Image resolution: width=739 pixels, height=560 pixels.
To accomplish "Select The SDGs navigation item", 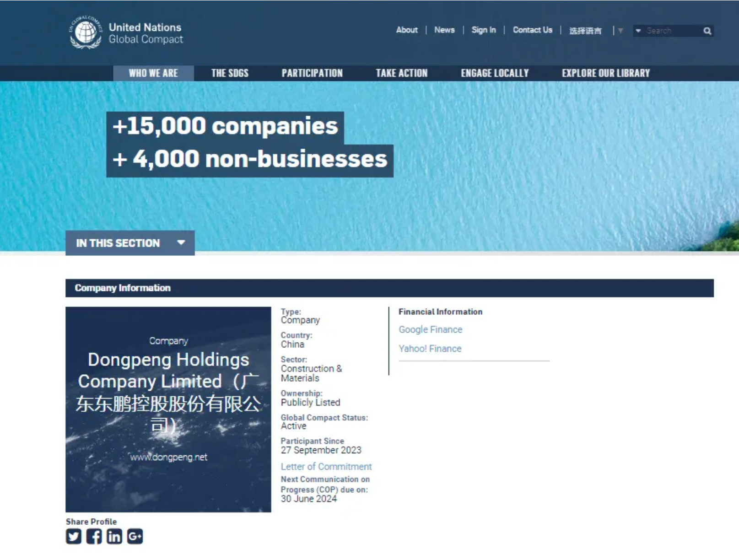I will (x=230, y=73).
